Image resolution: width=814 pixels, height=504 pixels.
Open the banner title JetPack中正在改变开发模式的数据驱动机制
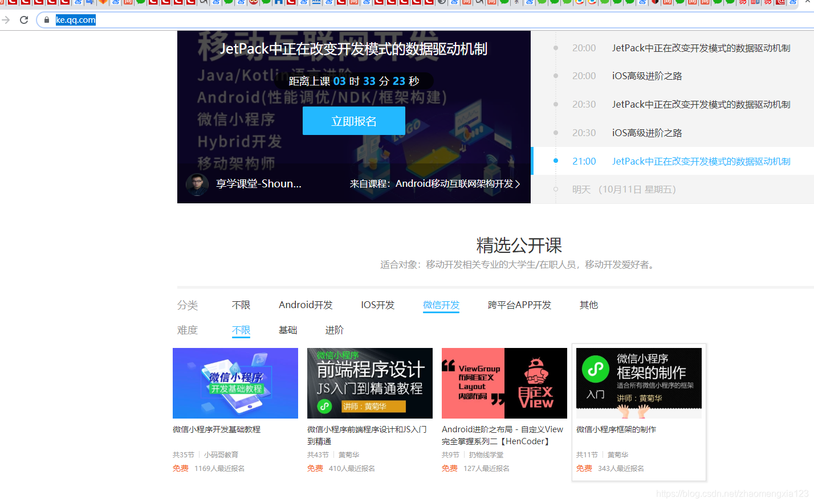[x=354, y=49]
